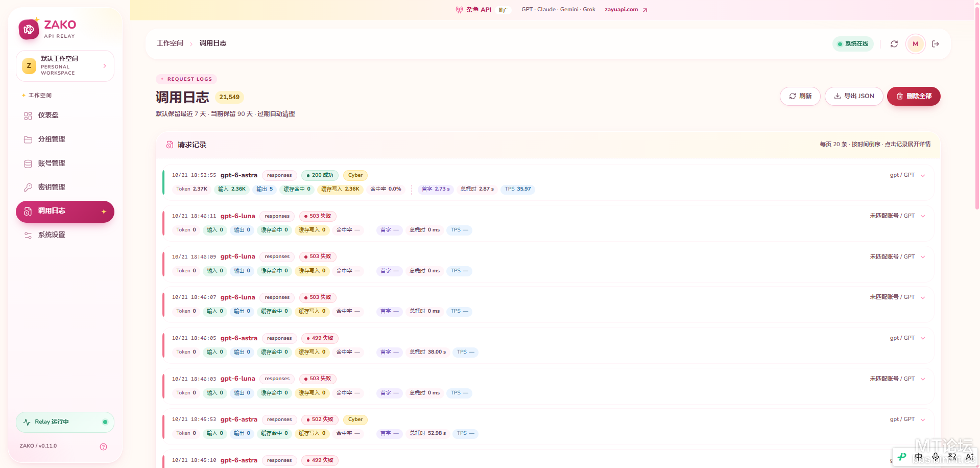Click the 删除全部 button
The image size is (980, 468).
914,96
